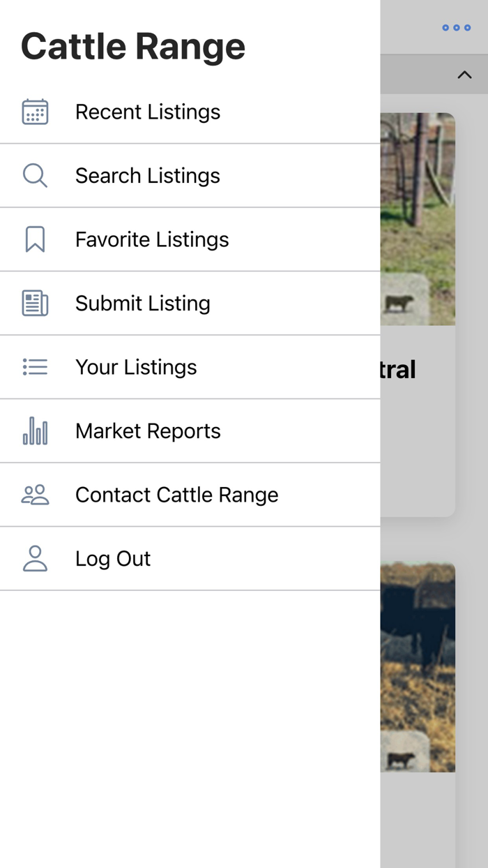Select Your Listings from the sidebar

click(136, 367)
